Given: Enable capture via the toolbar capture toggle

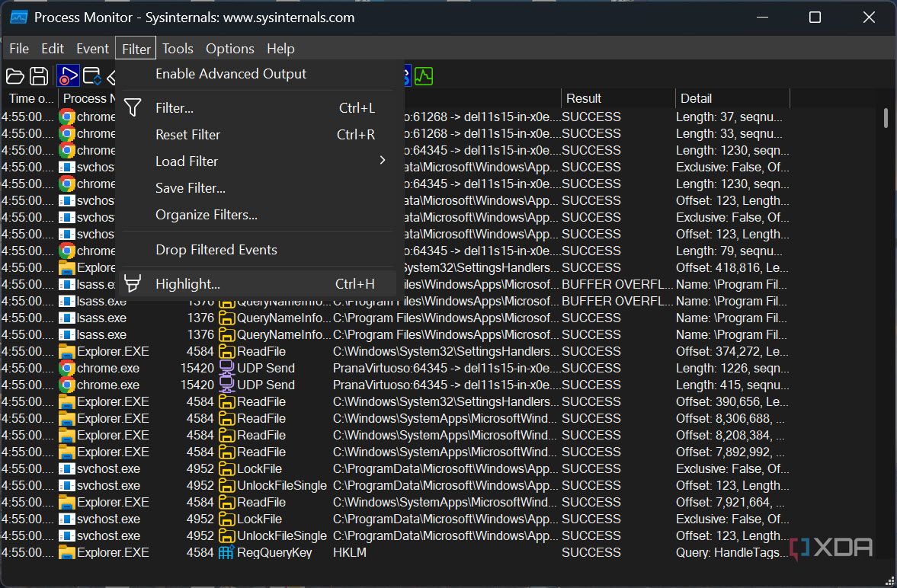Looking at the screenshot, I should click(67, 75).
